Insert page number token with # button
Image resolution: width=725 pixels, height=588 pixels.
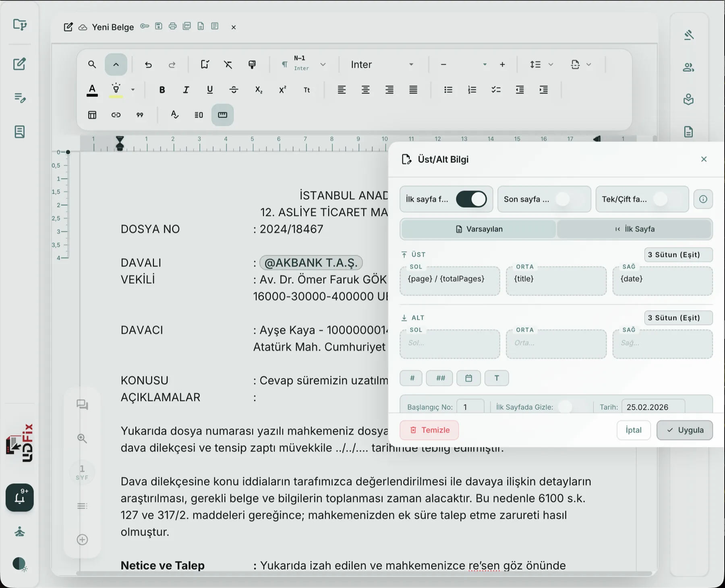[411, 378]
